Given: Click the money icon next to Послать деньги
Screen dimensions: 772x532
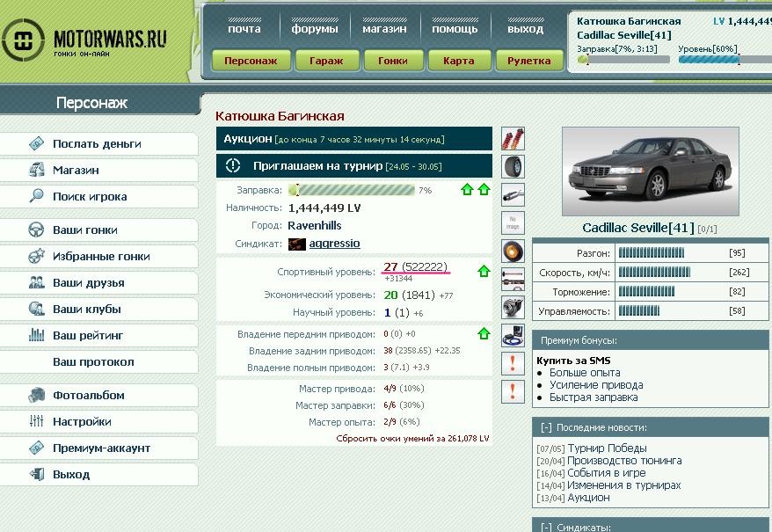Looking at the screenshot, I should (36, 143).
